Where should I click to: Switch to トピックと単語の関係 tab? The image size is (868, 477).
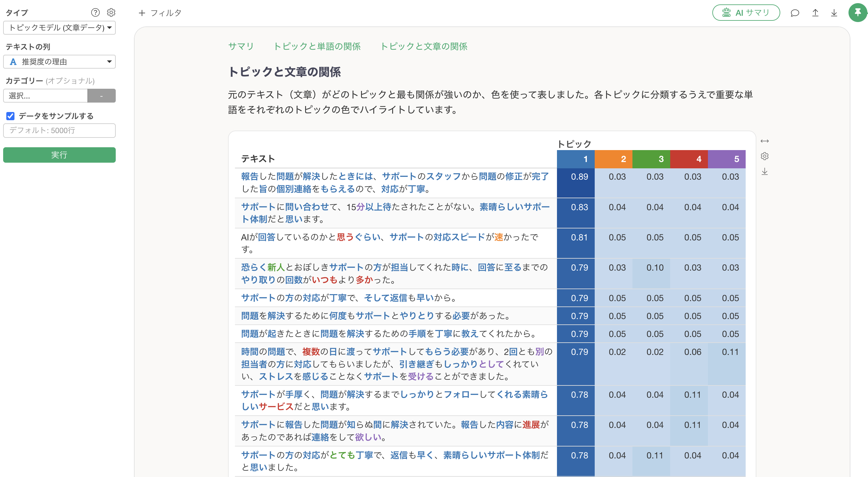(317, 46)
